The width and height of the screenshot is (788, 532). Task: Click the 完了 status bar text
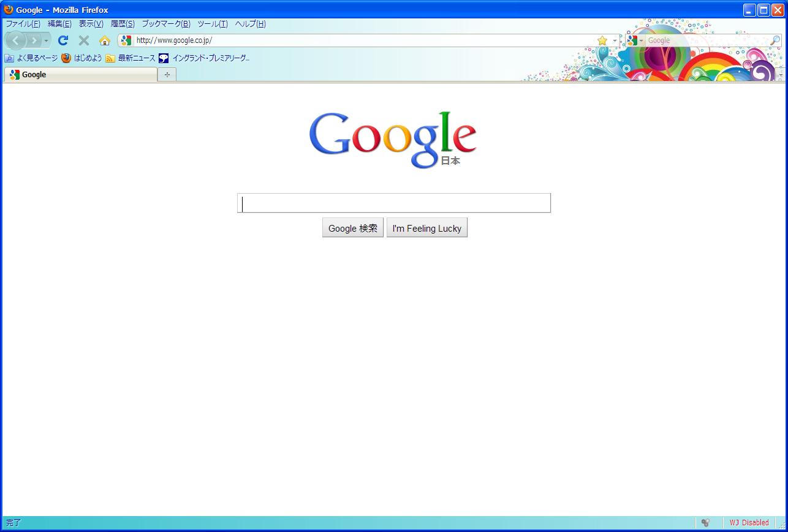(13, 523)
